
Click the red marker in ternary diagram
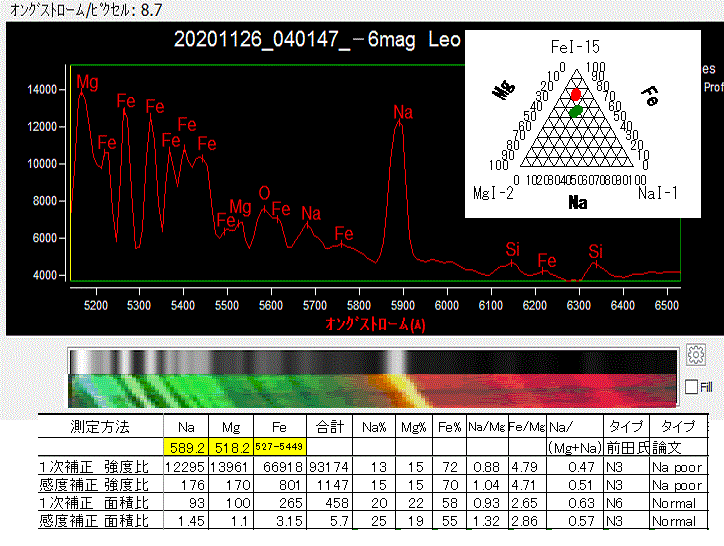tap(575, 94)
